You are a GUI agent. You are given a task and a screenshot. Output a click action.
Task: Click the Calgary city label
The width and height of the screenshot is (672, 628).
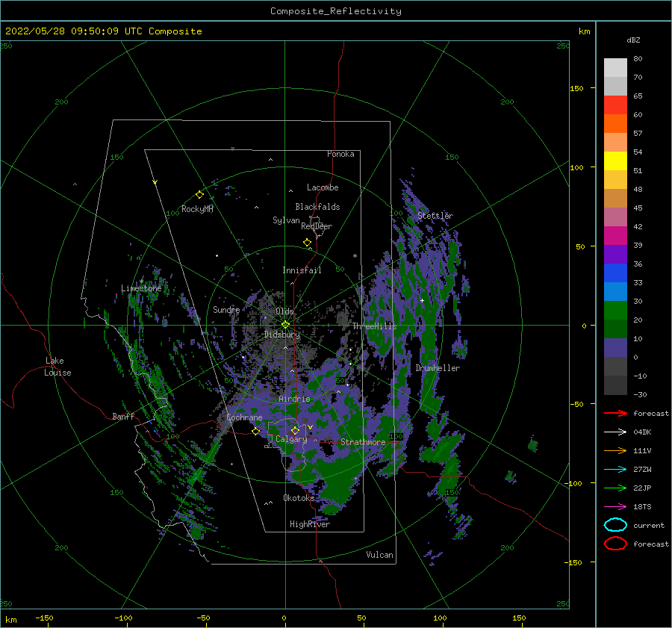[x=291, y=439]
